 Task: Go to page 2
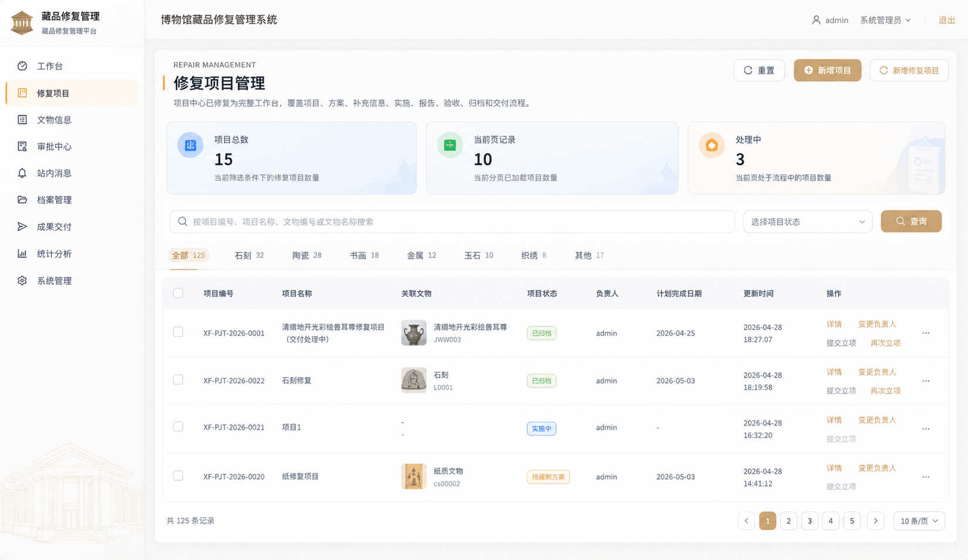[x=788, y=521]
